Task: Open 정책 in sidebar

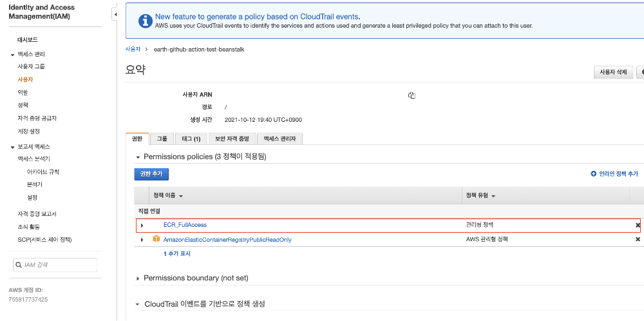Action: pyautogui.click(x=23, y=105)
